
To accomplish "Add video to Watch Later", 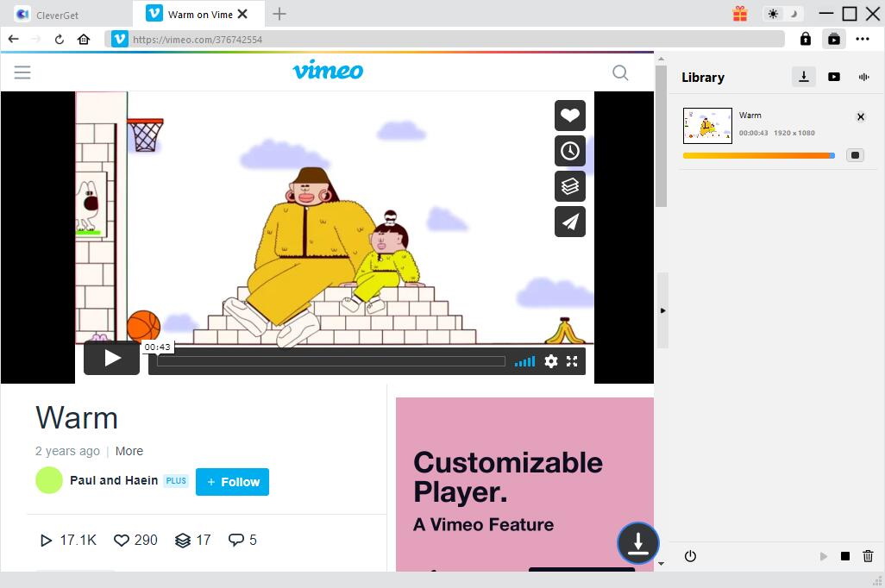I will coord(569,151).
